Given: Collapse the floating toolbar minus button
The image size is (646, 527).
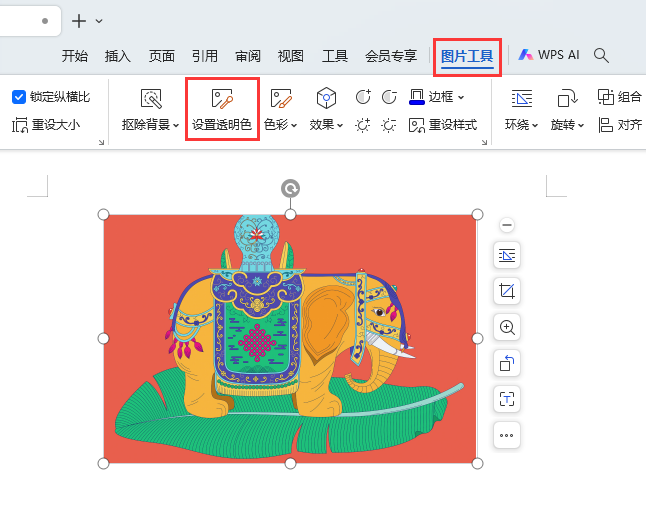Looking at the screenshot, I should [x=507, y=225].
